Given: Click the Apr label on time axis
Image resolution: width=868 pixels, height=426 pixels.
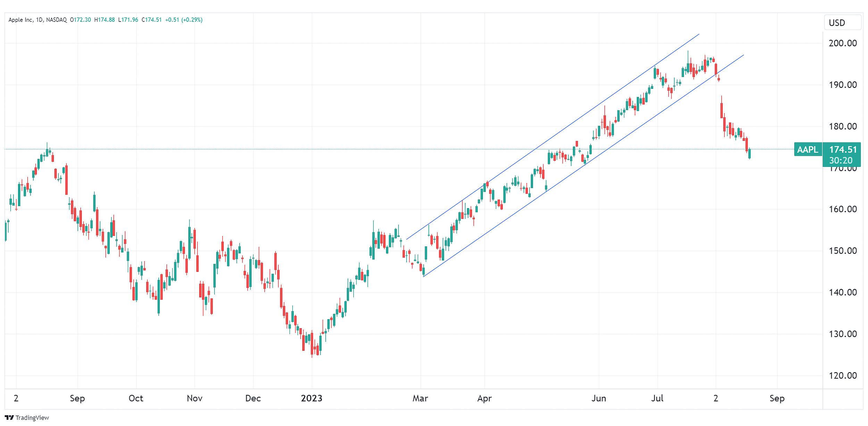Looking at the screenshot, I should pyautogui.click(x=484, y=398).
